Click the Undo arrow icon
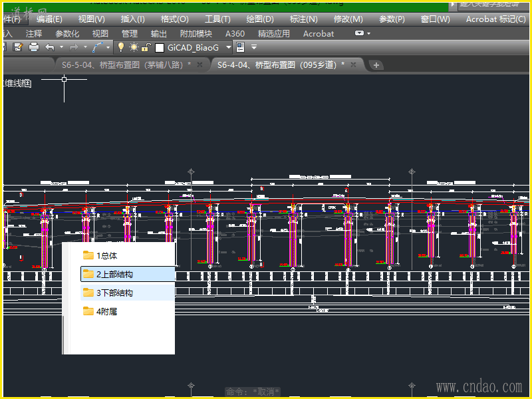 pyautogui.click(x=50, y=47)
